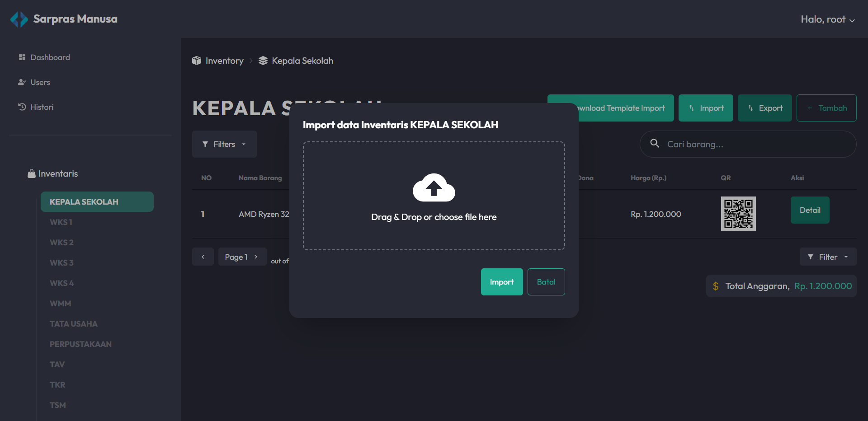Select WMM inventory category
Screen dimensions: 868x421
point(61,304)
